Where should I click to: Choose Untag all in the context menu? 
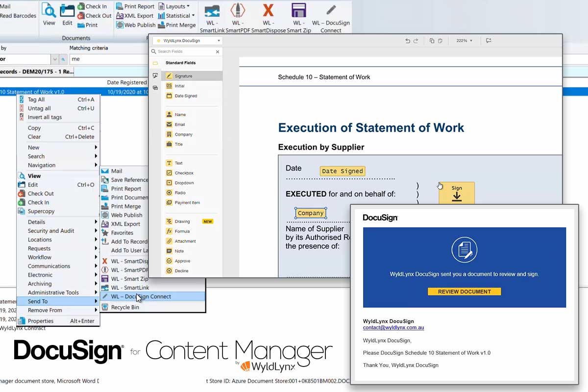pyautogui.click(x=58, y=108)
